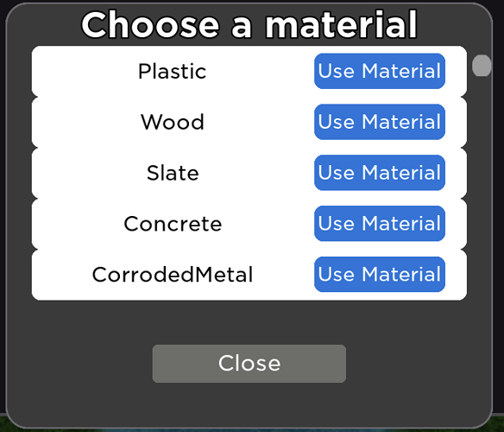The image size is (504, 432).
Task: Click blank white space left of Plastic
Action: point(84,71)
